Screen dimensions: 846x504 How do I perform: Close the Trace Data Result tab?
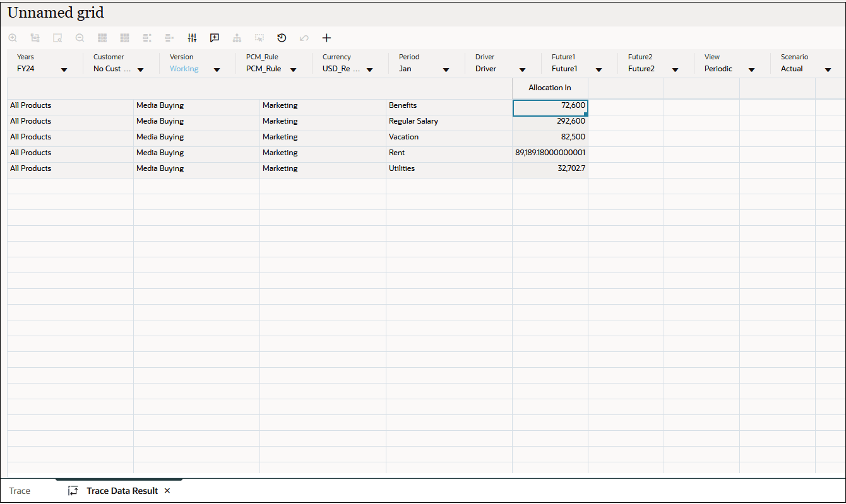click(x=167, y=491)
